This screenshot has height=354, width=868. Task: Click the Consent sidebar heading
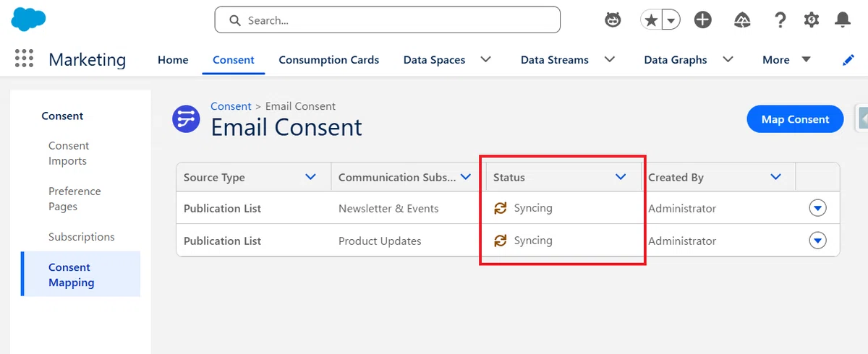click(62, 116)
